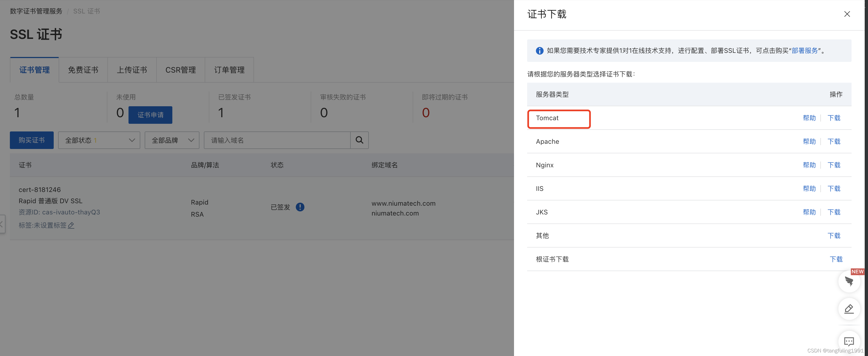Select domain niumatech.com

click(x=395, y=213)
